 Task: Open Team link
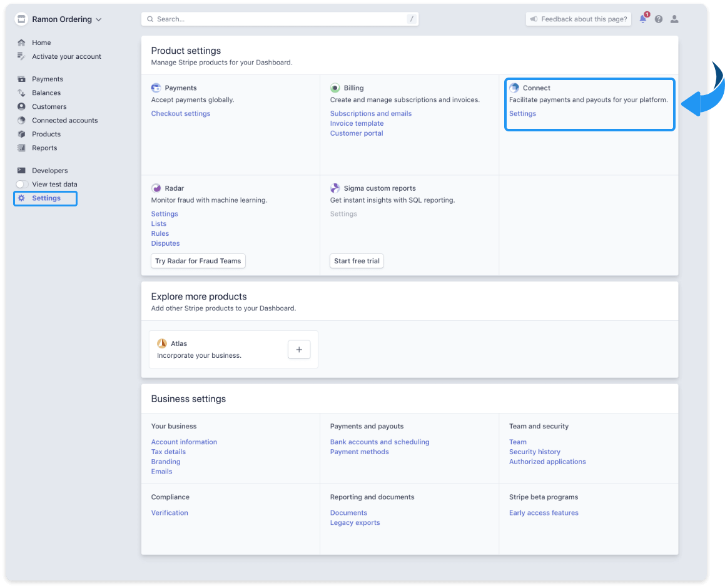517,442
